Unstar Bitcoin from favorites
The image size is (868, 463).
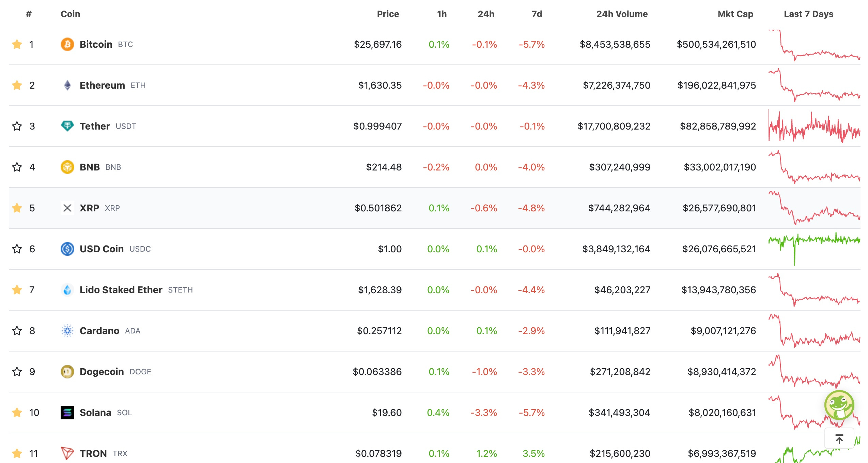point(17,44)
